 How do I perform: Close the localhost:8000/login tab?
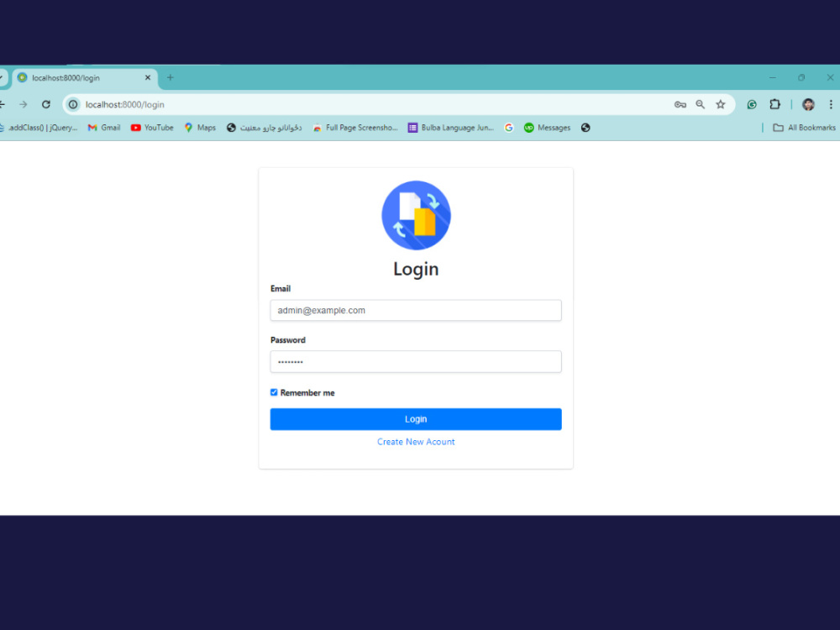148,77
